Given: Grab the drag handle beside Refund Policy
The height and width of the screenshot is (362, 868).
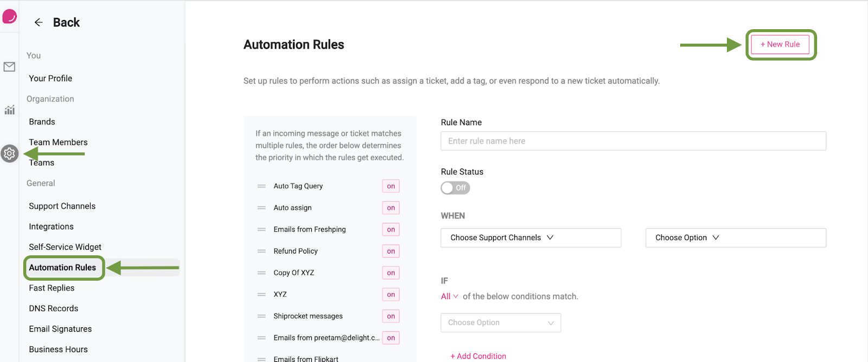Looking at the screenshot, I should click(x=261, y=251).
